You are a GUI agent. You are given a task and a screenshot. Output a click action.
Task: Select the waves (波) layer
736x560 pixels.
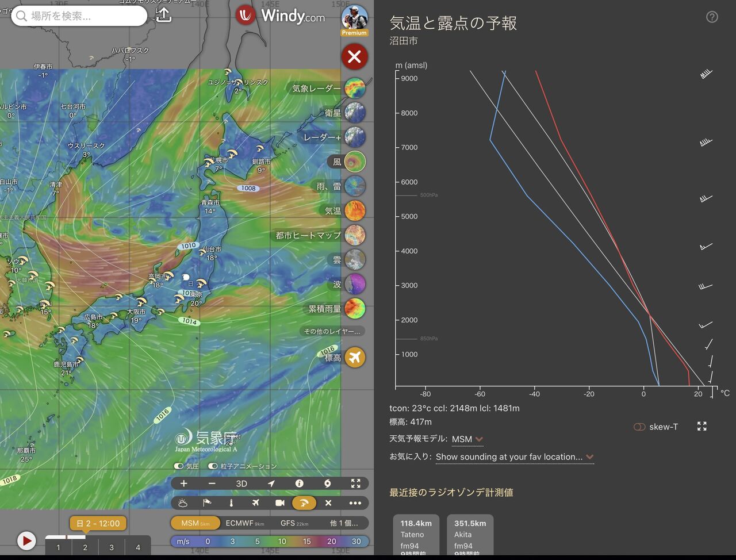tap(355, 284)
